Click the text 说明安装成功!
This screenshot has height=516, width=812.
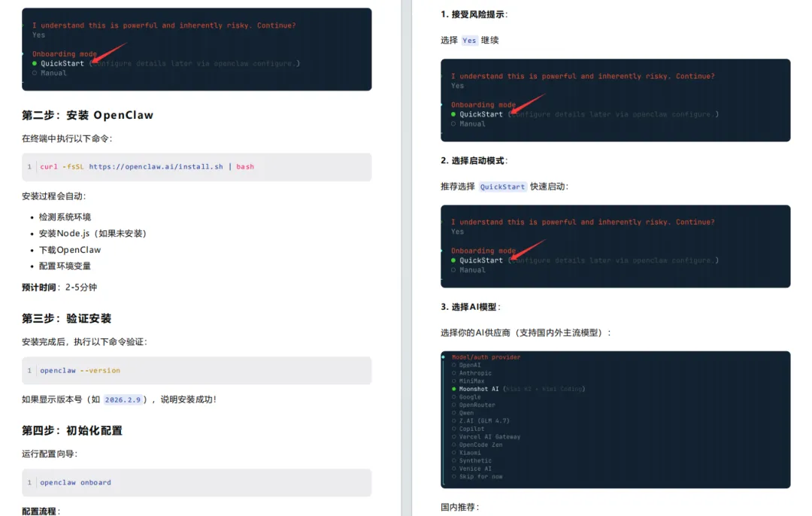(189, 399)
